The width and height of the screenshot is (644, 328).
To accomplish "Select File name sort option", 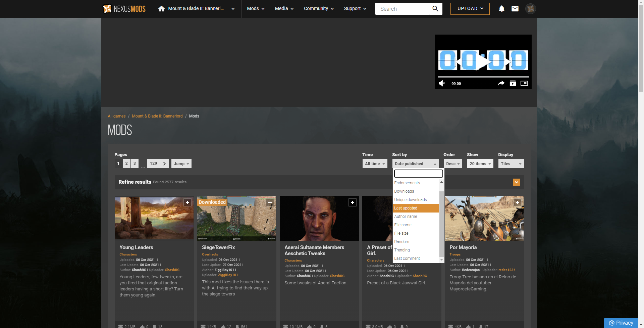I will (416, 225).
